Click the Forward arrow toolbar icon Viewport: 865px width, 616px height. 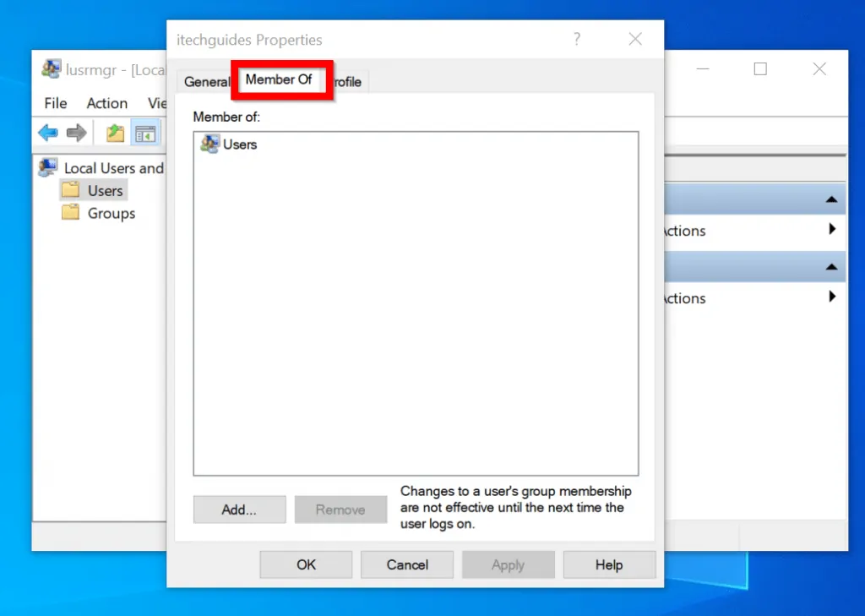click(76, 133)
